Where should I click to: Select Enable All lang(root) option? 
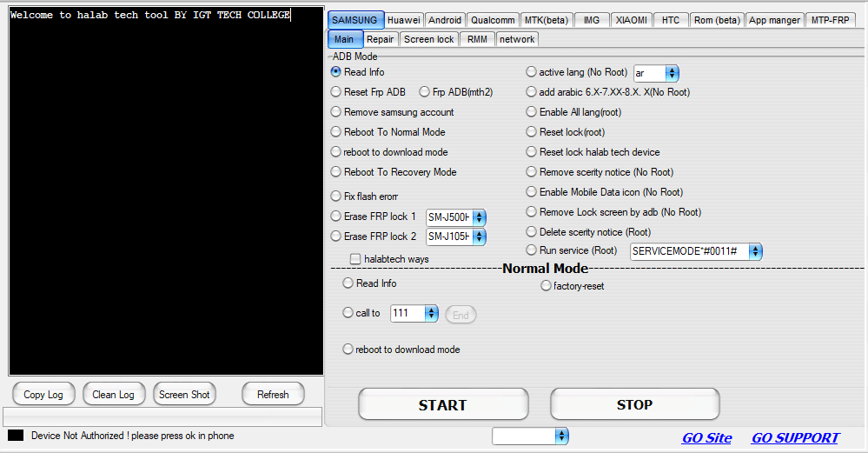click(x=531, y=112)
